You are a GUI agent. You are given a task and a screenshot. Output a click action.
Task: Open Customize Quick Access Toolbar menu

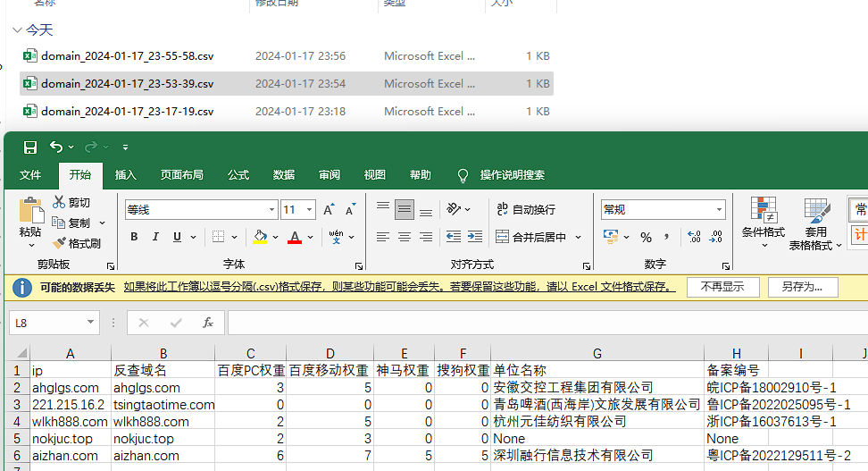(x=126, y=147)
